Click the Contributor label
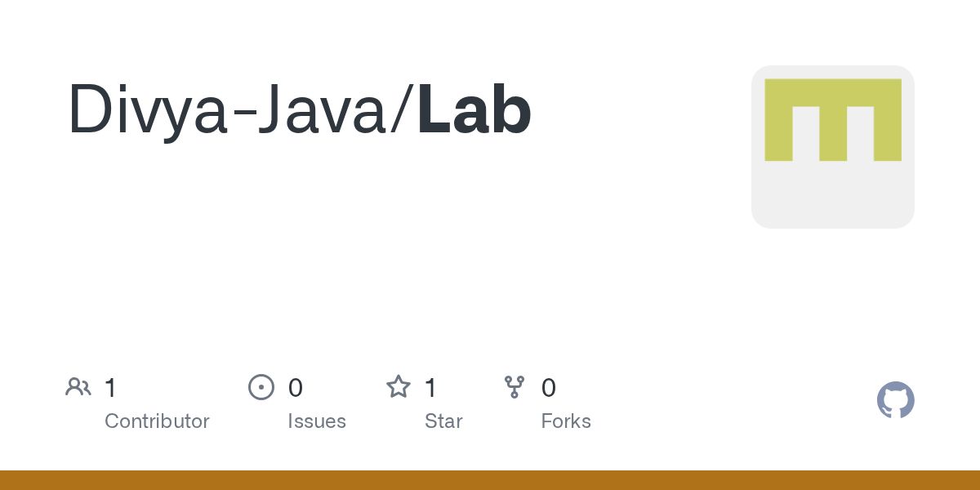Image resolution: width=980 pixels, height=490 pixels. point(157,421)
